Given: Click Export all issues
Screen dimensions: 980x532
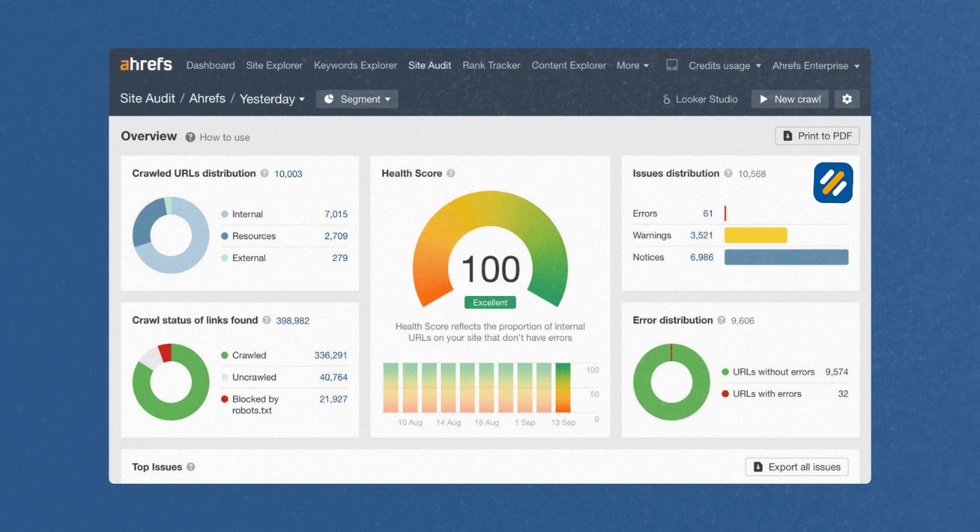Looking at the screenshot, I should tap(797, 467).
